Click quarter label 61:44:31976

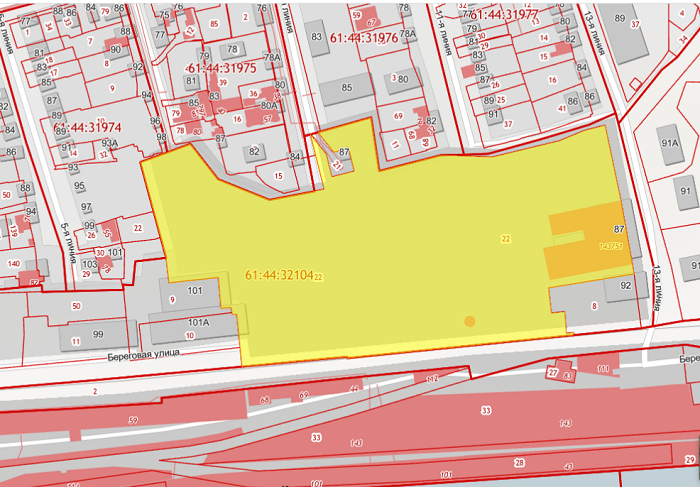click(364, 38)
